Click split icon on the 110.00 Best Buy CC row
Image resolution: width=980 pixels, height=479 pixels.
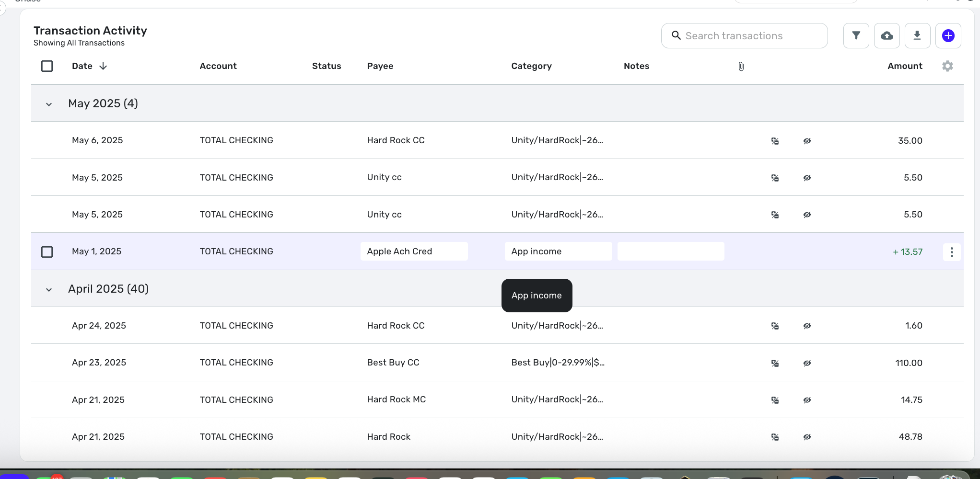click(775, 363)
